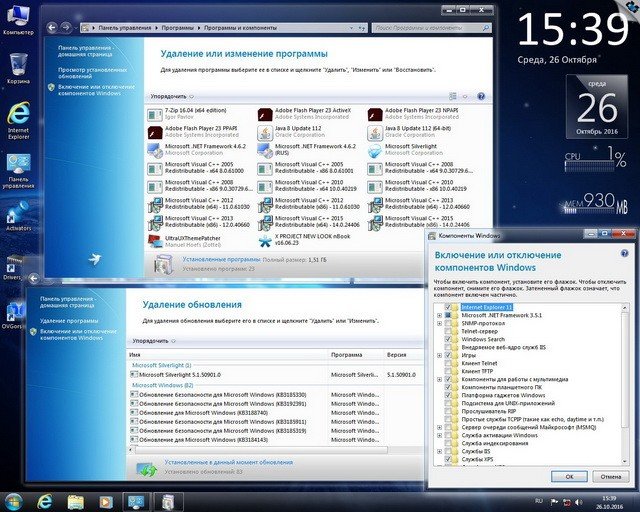Screen dimensions: 640x512
Task: Select Adobe Flash Player 23 ActiveX entry
Action: coord(304,114)
